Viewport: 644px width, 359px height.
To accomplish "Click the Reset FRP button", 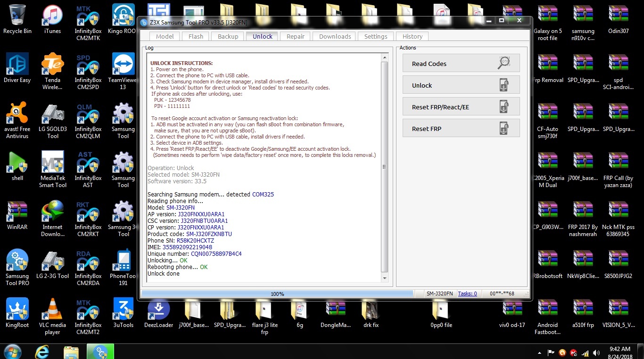I will 461,128.
